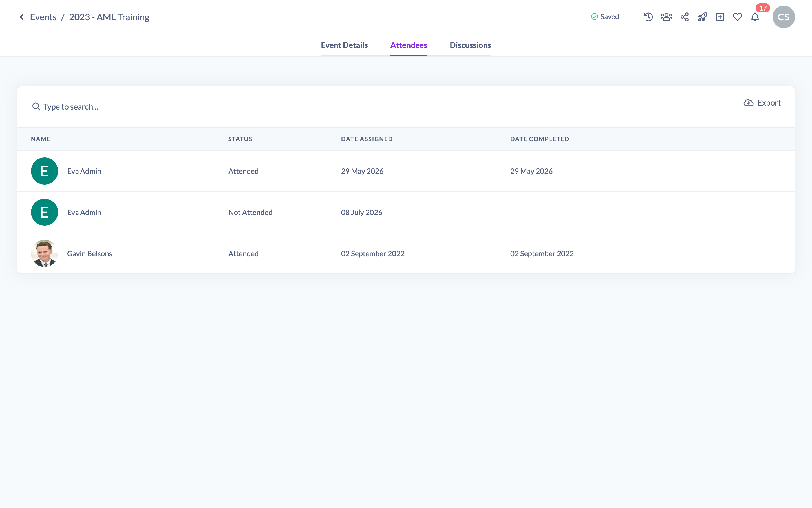812x508 pixels.
Task: Click the green Saved checkmark icon
Action: 594,17
